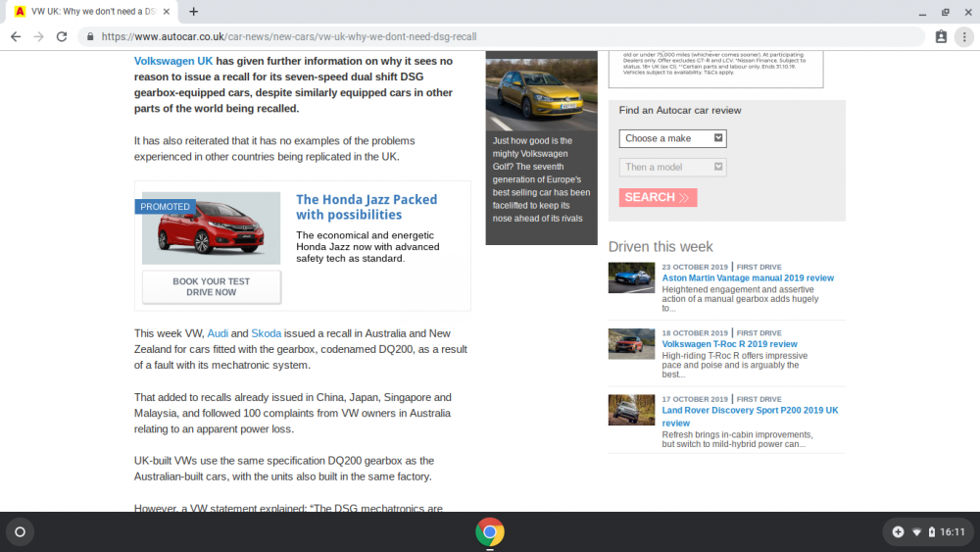Select the VW UK article tab
The width and height of the screenshot is (980, 552).
pos(92,11)
